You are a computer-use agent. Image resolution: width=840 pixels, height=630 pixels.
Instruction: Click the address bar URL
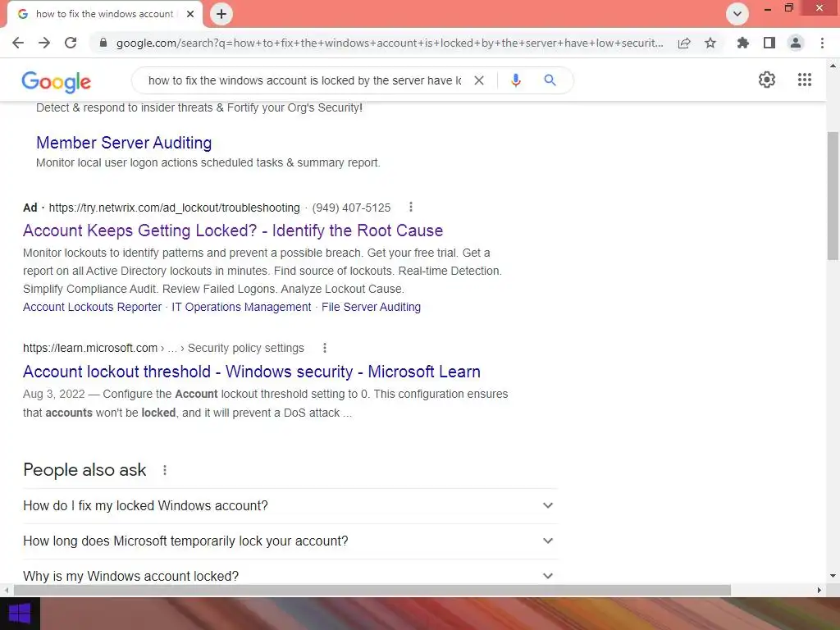390,43
